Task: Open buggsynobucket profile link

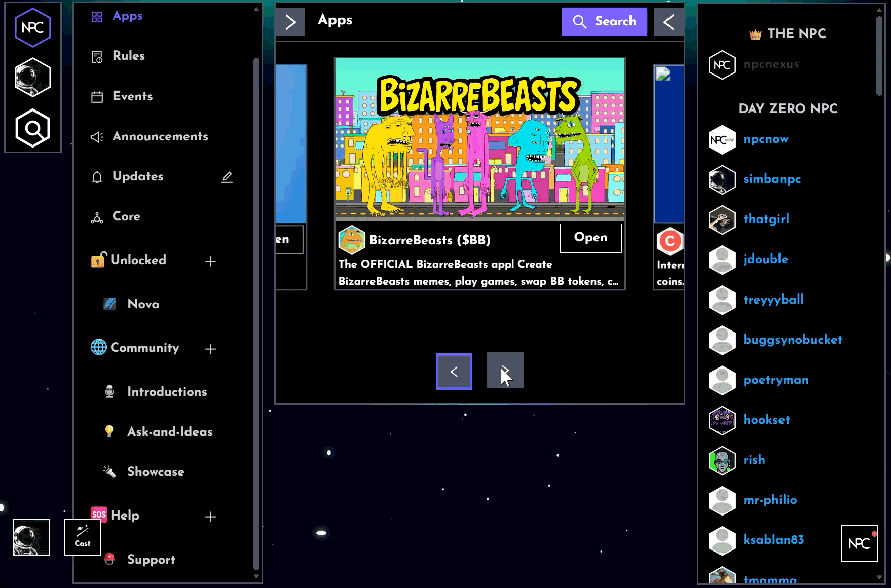Action: pyautogui.click(x=793, y=340)
